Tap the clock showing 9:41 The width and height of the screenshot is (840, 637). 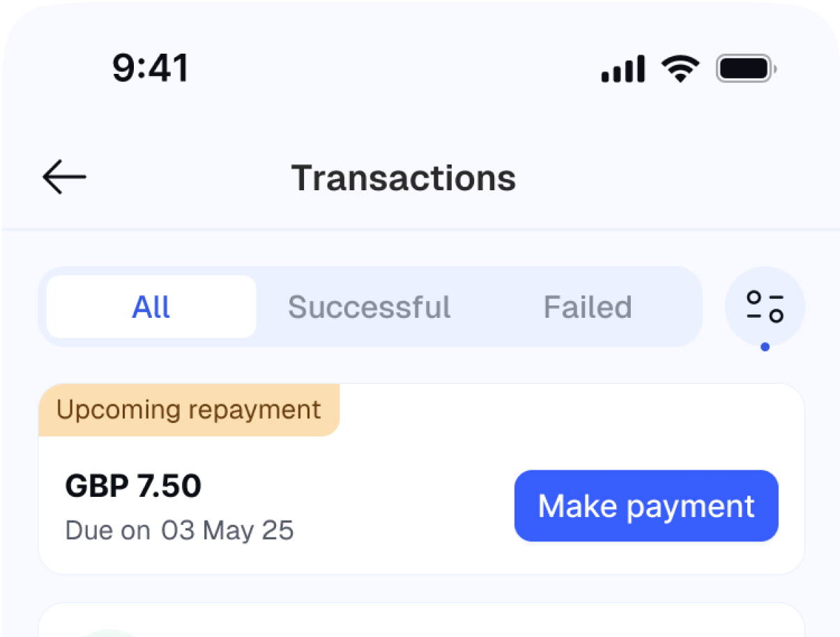151,67
